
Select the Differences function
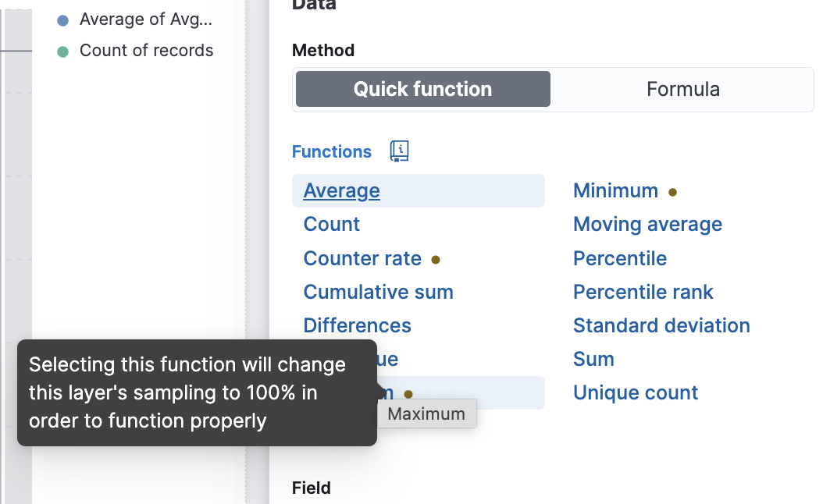pyautogui.click(x=357, y=325)
